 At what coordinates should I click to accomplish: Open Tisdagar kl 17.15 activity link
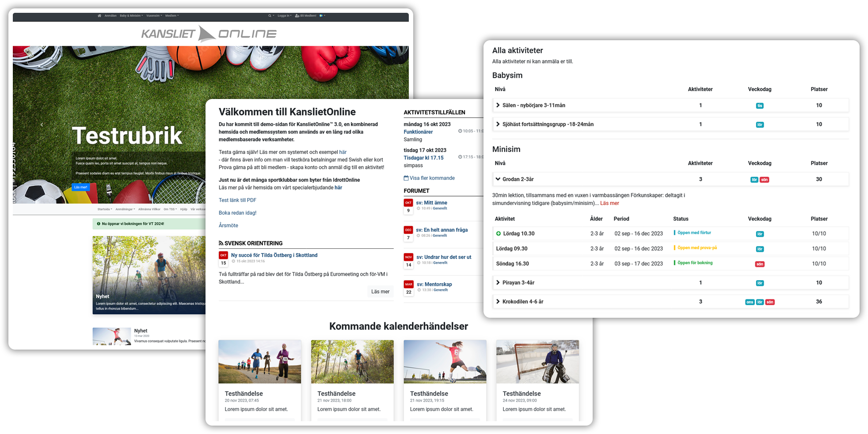click(x=423, y=158)
